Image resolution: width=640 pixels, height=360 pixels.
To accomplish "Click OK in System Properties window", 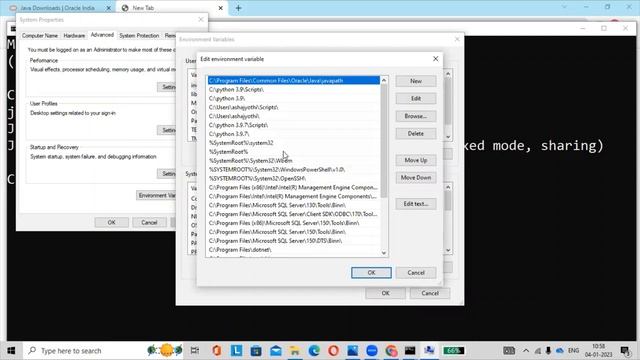I will pyautogui.click(x=111, y=222).
